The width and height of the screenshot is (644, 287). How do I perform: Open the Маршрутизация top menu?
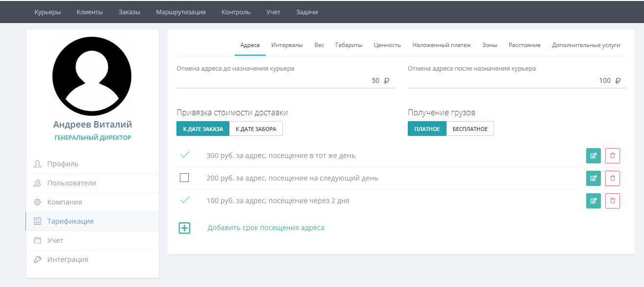point(181,12)
